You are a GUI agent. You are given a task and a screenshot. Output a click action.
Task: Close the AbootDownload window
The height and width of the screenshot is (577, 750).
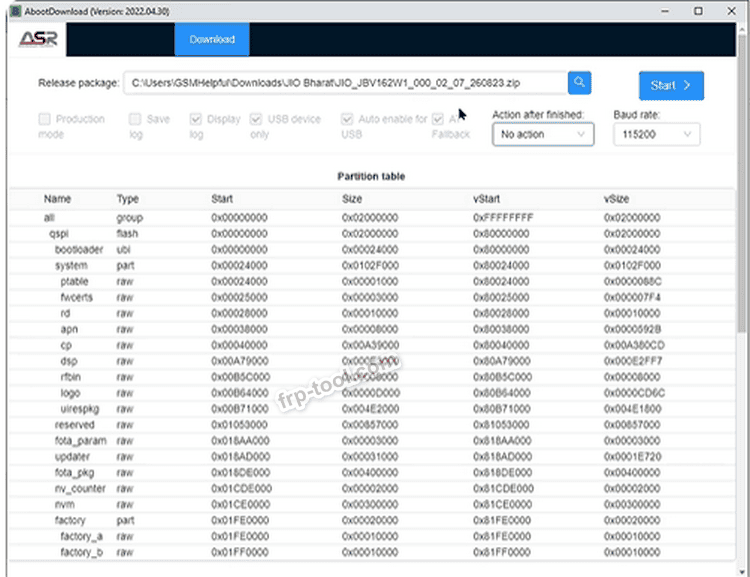pos(732,11)
